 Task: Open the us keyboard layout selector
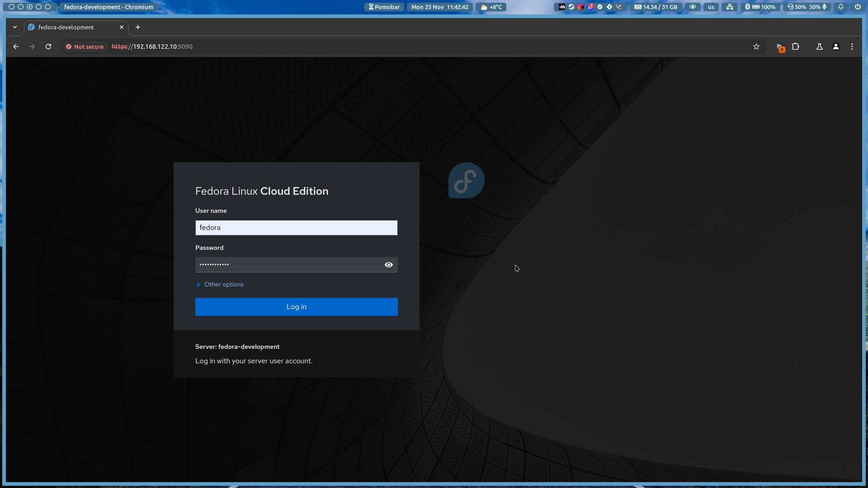pyautogui.click(x=711, y=7)
